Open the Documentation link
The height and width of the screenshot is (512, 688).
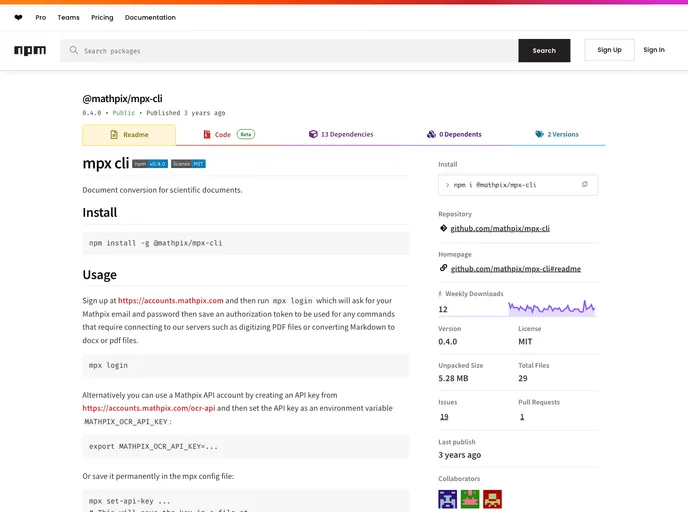[150, 18]
